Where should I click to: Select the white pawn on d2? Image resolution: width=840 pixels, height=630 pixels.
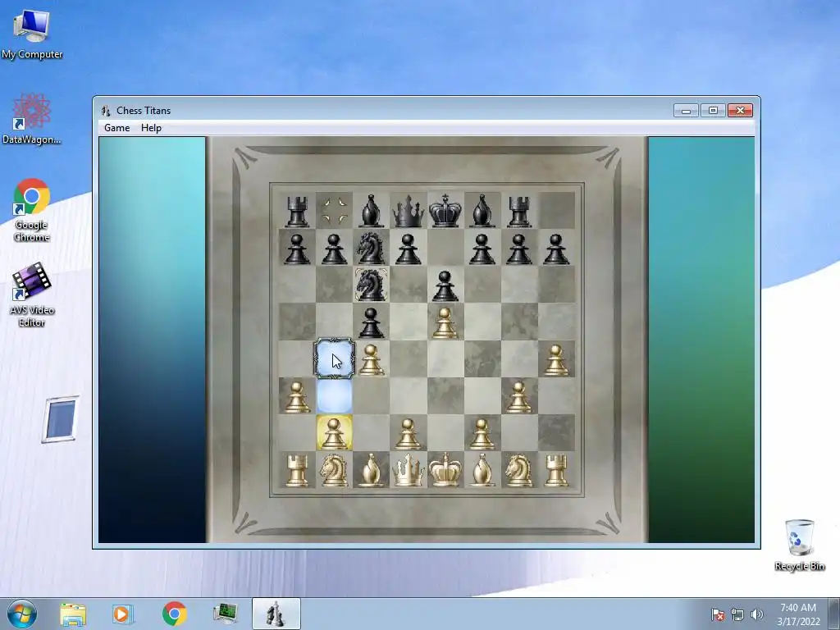409,434
